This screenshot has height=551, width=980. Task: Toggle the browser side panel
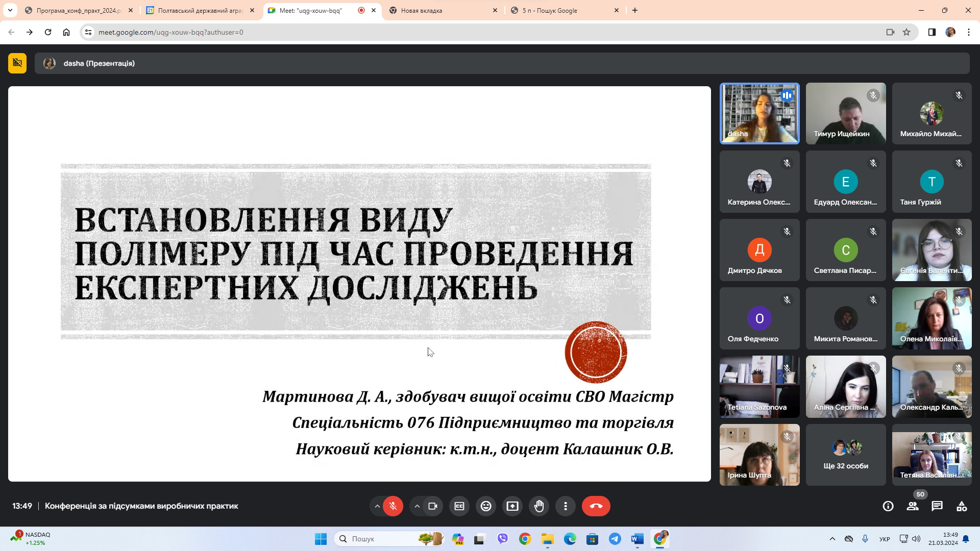tap(932, 32)
